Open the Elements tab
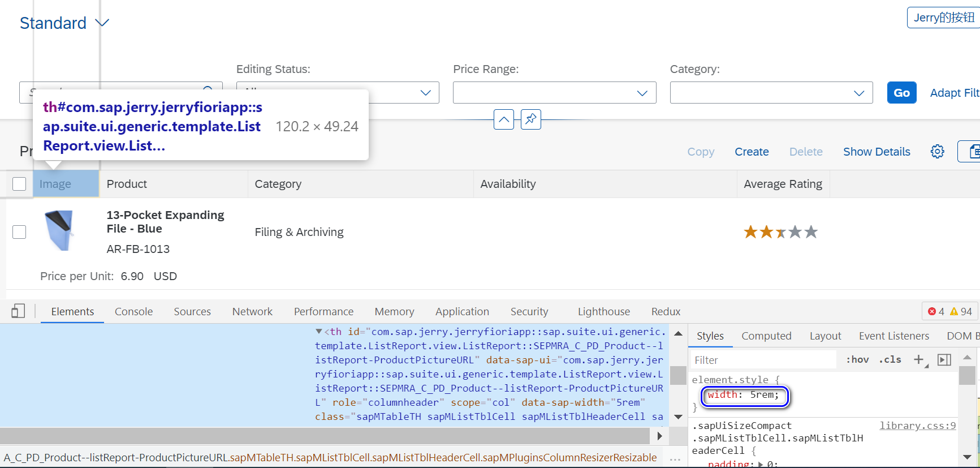This screenshot has width=980, height=468. coord(72,312)
